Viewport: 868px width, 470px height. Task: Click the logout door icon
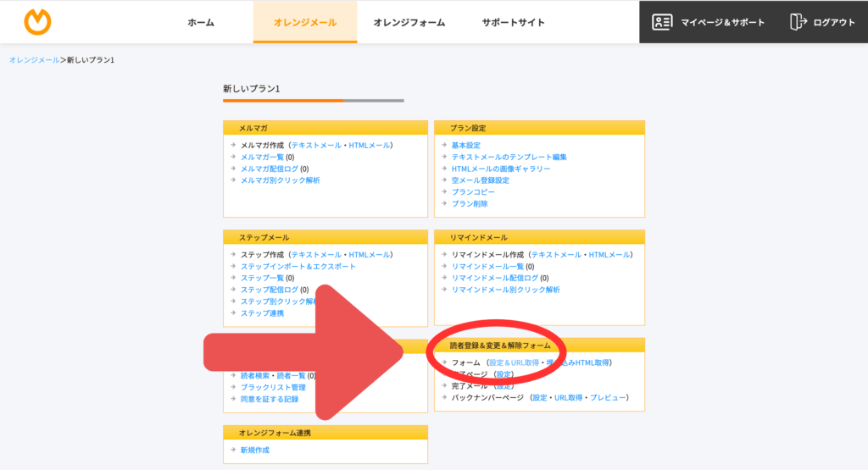click(x=797, y=22)
